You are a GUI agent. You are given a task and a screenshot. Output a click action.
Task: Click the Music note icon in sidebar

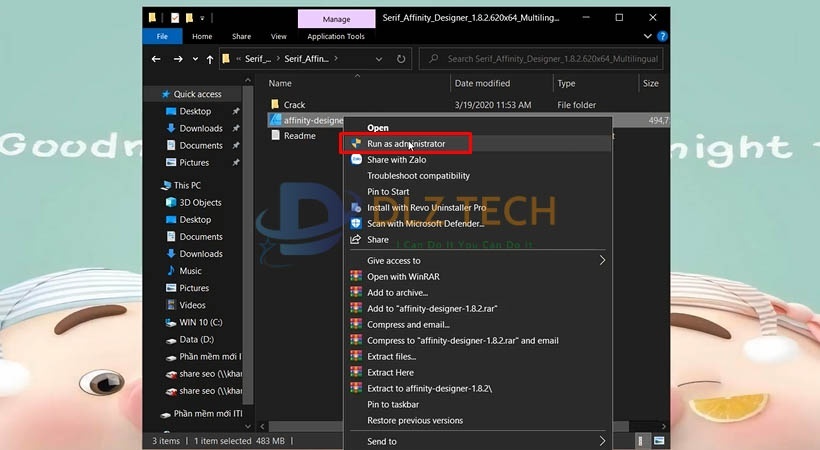170,271
